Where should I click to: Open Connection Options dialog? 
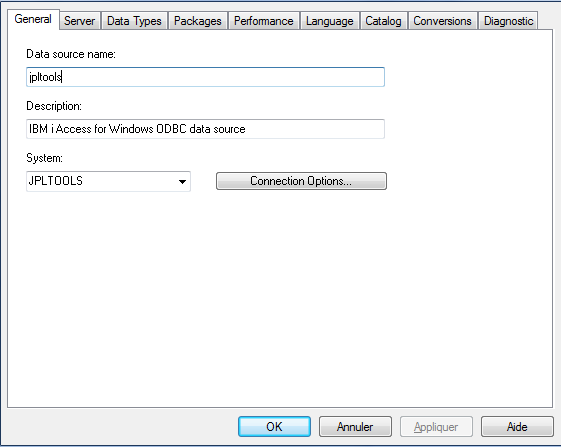tap(301, 181)
